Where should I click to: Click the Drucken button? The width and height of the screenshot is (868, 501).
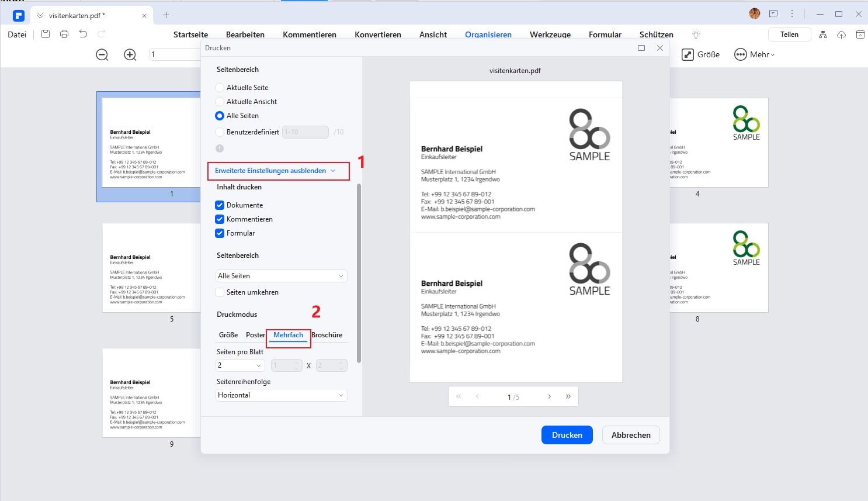click(567, 435)
